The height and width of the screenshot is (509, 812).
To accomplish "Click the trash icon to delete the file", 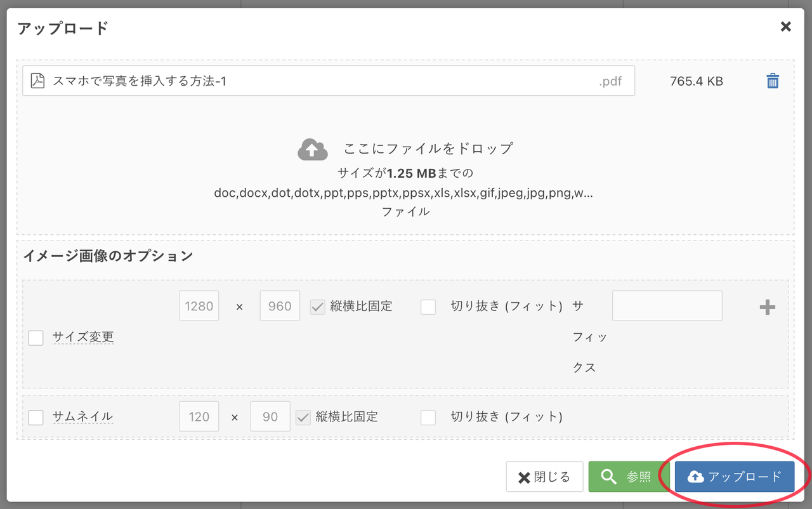I will click(x=772, y=81).
